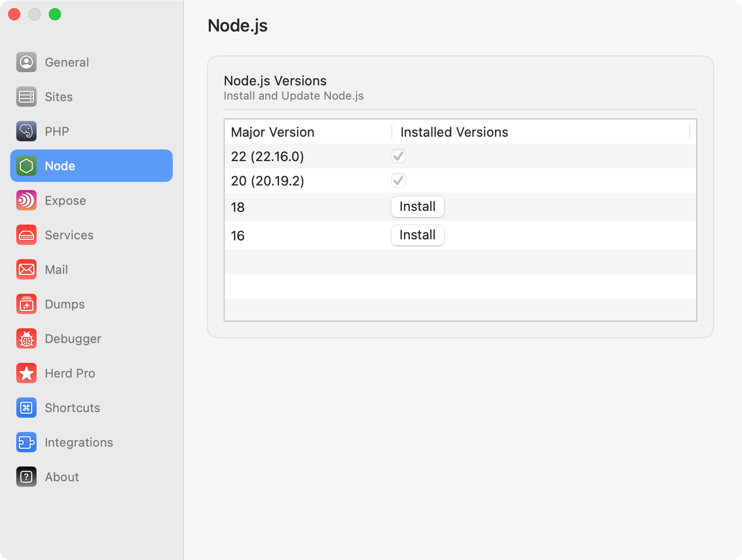Screen dimensions: 742x560
Task: Open the PHP elephant icon
Action: (26, 131)
